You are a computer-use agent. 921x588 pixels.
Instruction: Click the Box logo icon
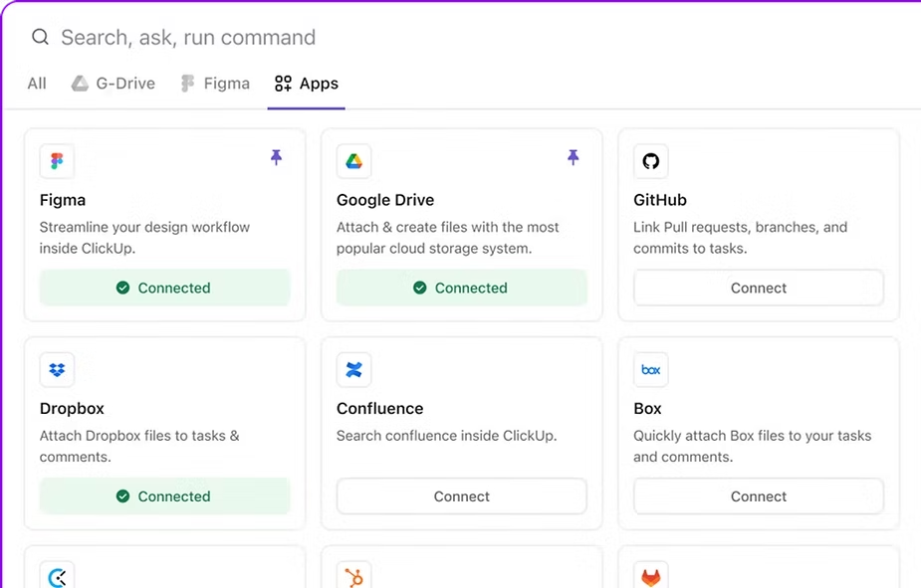coord(650,370)
